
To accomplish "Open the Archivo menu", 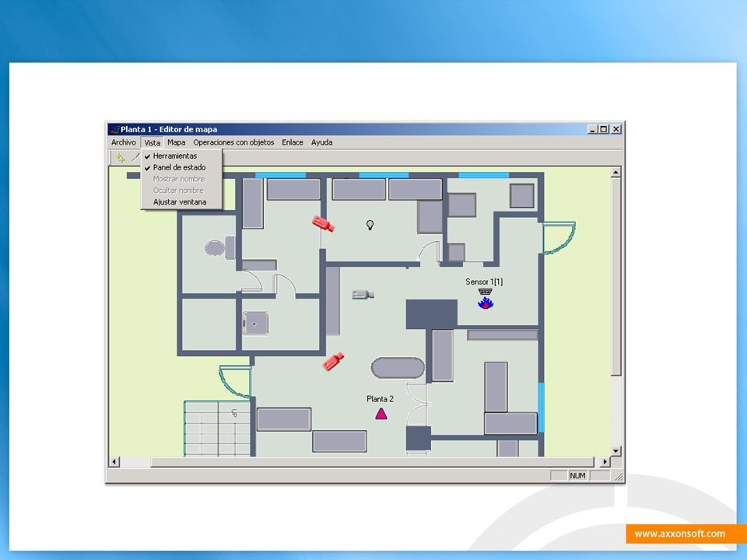I will coord(124,142).
